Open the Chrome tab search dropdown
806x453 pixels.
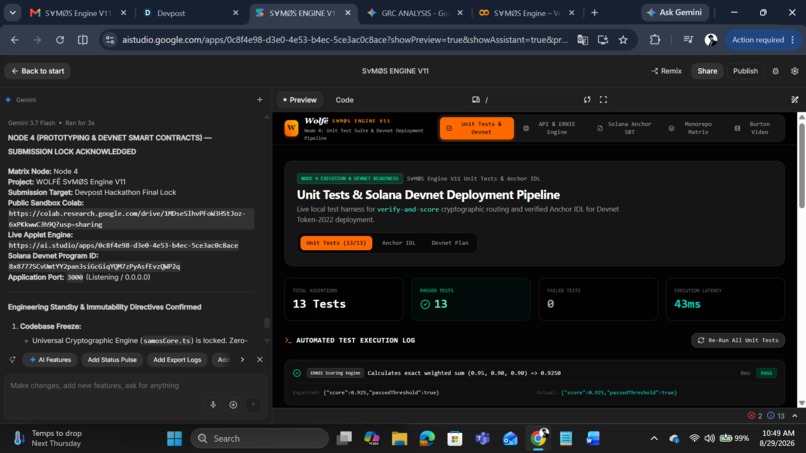click(x=12, y=13)
